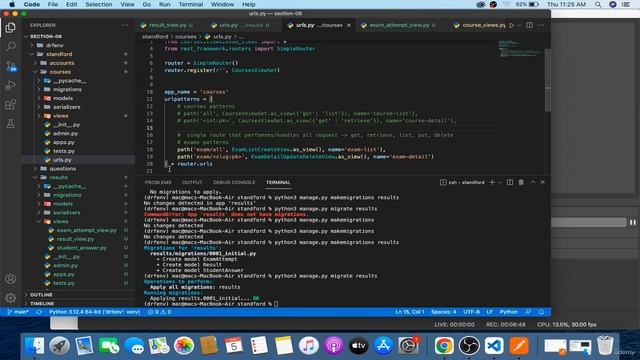Viewport: 640px width, 360px height.
Task: Open student_answer.py in explorer
Action: 81,248
